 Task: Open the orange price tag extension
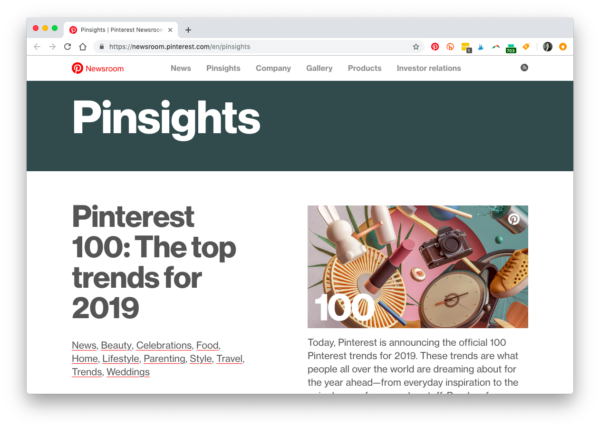[x=527, y=47]
